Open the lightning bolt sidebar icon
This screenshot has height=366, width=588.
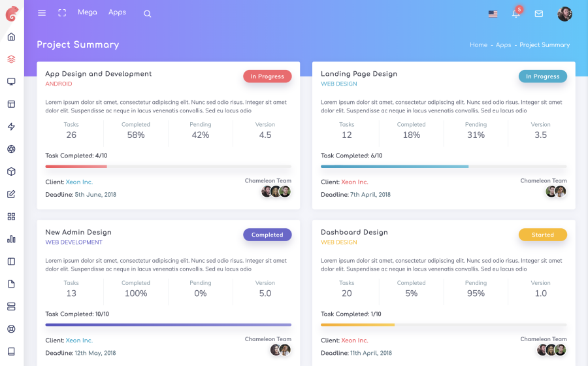(11, 127)
